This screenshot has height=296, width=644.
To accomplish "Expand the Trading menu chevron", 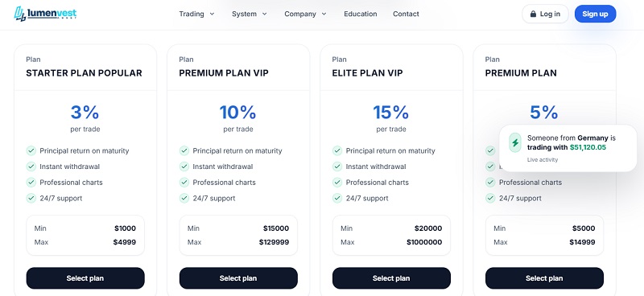I will (212, 14).
